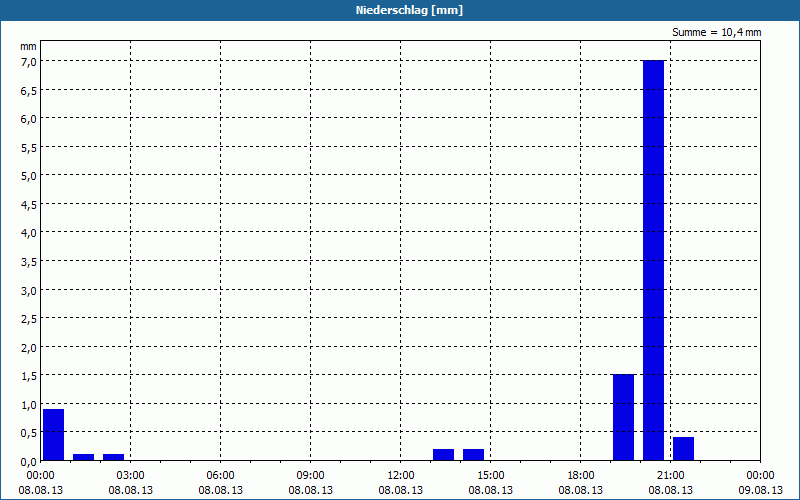Click the 0,2 mm bar starting after 13:00
This screenshot has width=800, height=500.
click(x=443, y=455)
